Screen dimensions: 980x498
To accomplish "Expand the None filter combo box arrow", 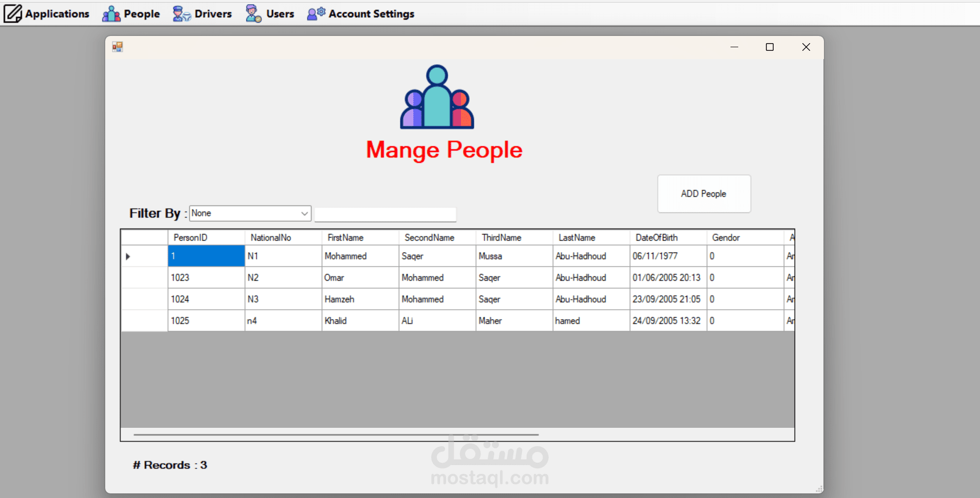I will tap(304, 214).
